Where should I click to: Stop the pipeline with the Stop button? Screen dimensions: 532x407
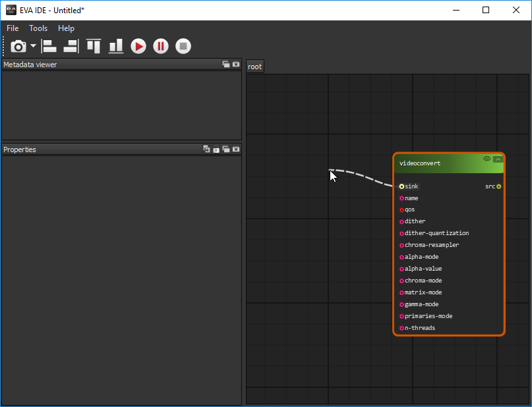click(x=183, y=46)
